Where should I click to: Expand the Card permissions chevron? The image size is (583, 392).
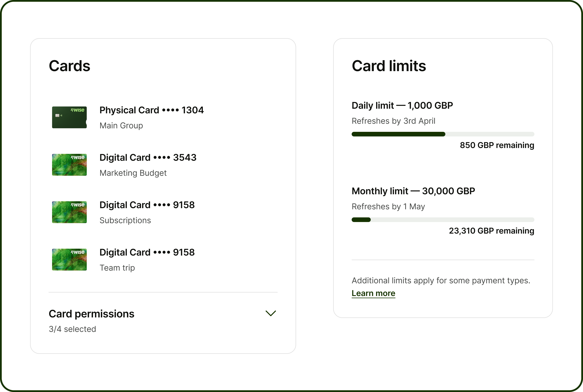click(x=270, y=313)
